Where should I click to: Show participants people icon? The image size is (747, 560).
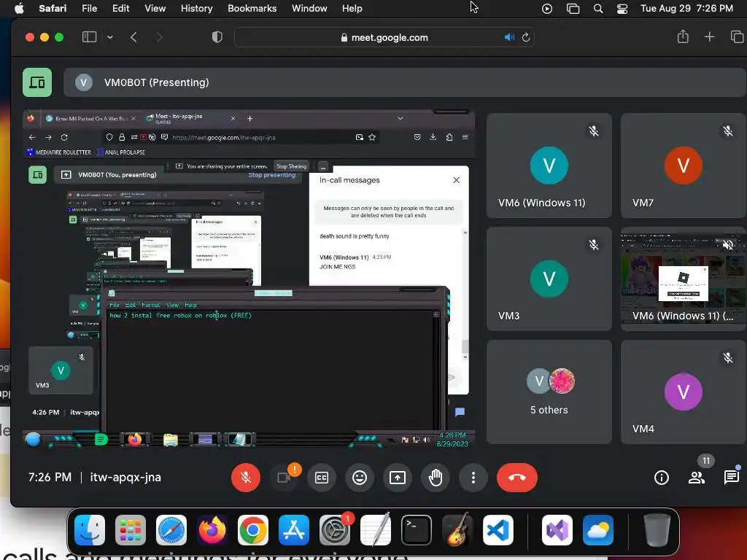697,477
